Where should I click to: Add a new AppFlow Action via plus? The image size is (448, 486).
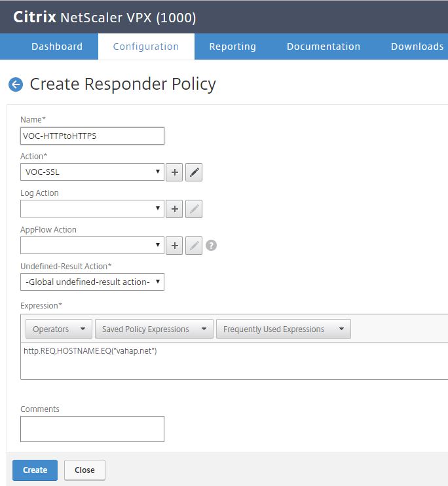tap(174, 246)
